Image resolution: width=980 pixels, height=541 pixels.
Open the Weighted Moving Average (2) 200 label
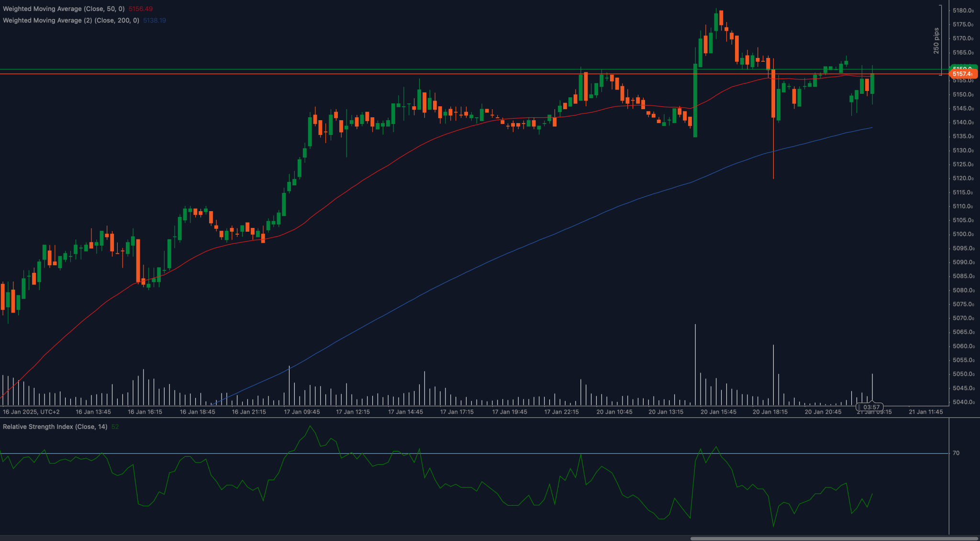71,20
